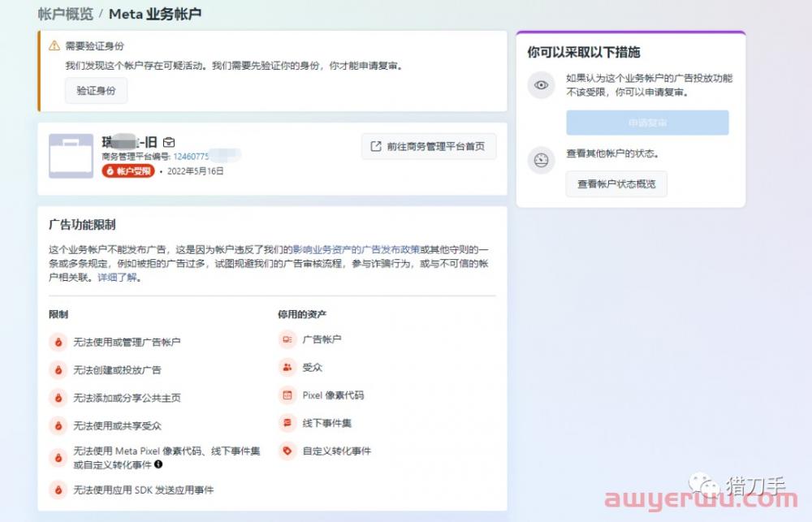Click the 受众 people icon
The image size is (812, 522).
pyautogui.click(x=287, y=368)
